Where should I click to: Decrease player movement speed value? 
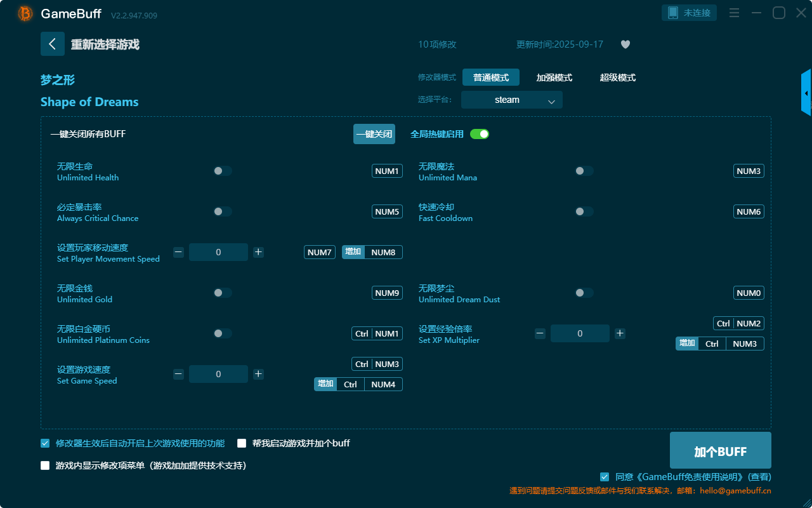coord(178,252)
